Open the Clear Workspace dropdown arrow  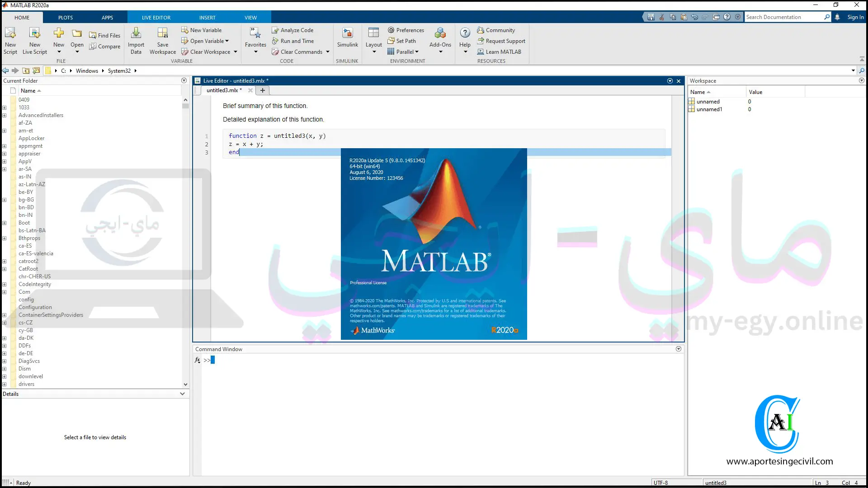236,52
